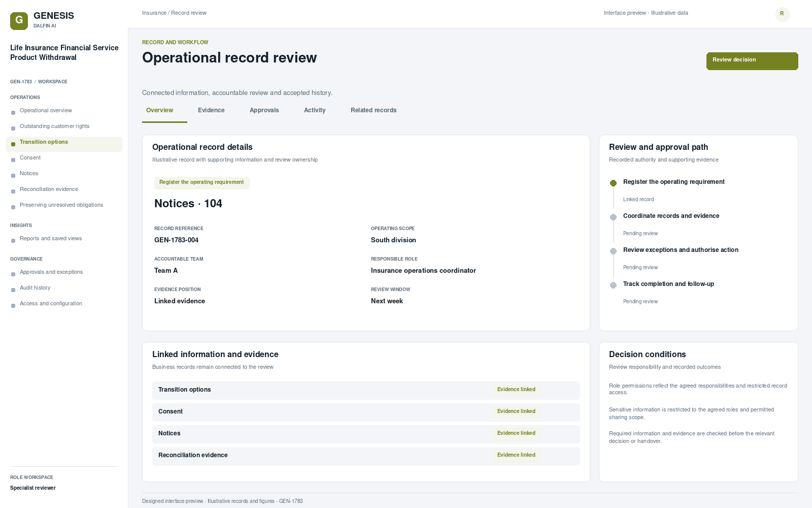Click the Genesis G logo icon
The height and width of the screenshot is (508, 812).
coord(19,21)
